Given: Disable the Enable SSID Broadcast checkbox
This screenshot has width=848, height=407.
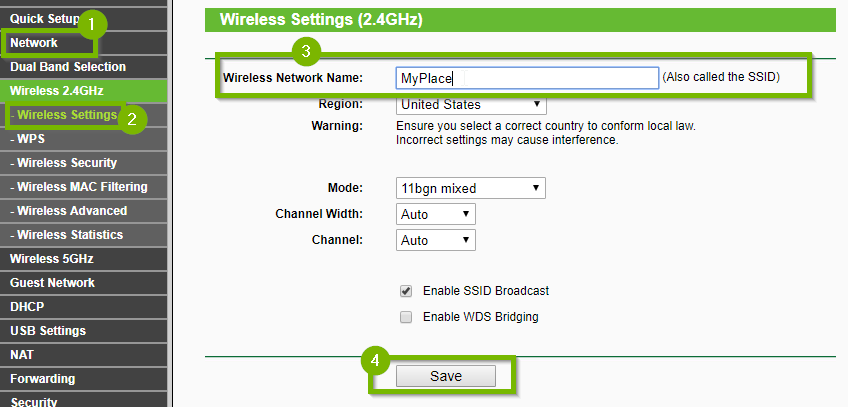Looking at the screenshot, I should click(x=406, y=291).
